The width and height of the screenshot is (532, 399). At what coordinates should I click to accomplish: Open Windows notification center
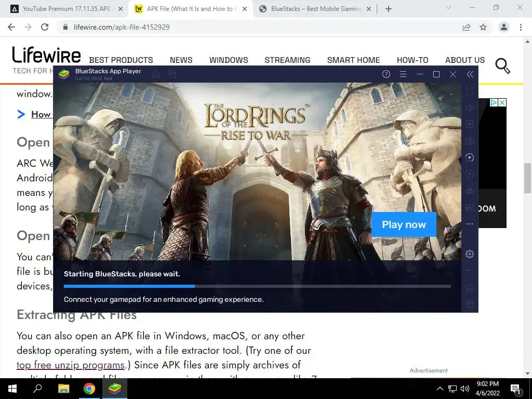[515, 389]
